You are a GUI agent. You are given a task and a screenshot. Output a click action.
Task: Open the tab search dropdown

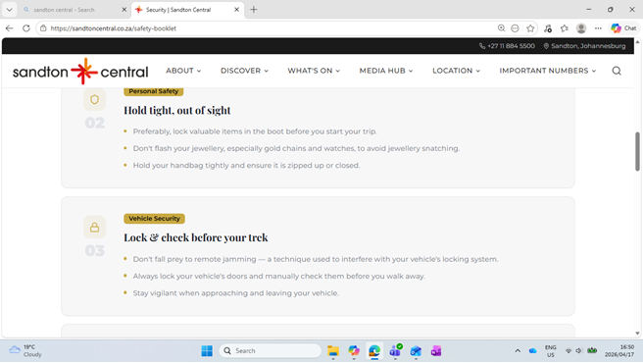point(9,10)
